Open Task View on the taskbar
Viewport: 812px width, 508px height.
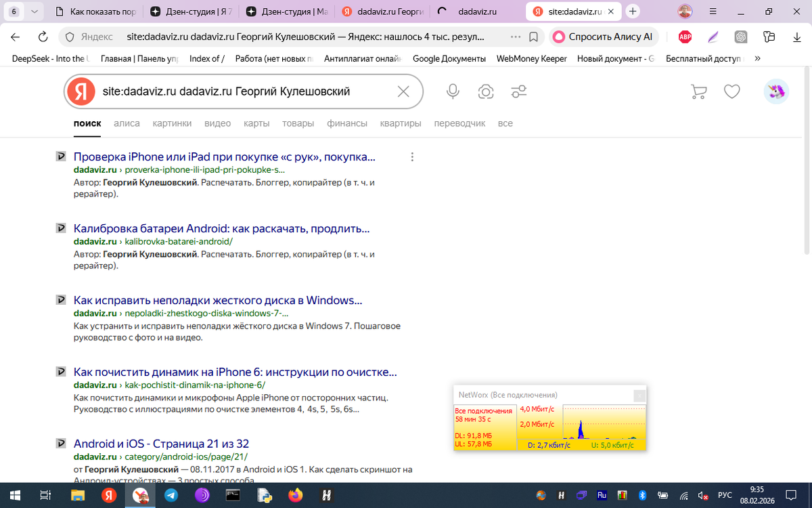(x=45, y=495)
